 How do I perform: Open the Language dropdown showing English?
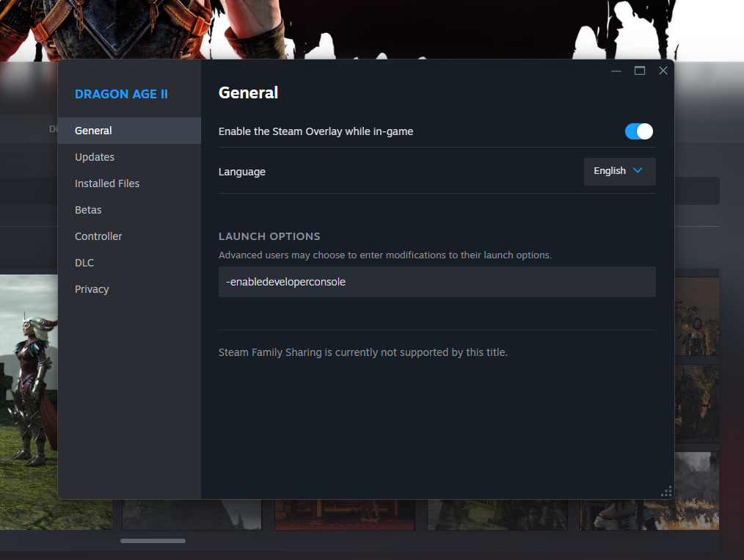point(620,171)
